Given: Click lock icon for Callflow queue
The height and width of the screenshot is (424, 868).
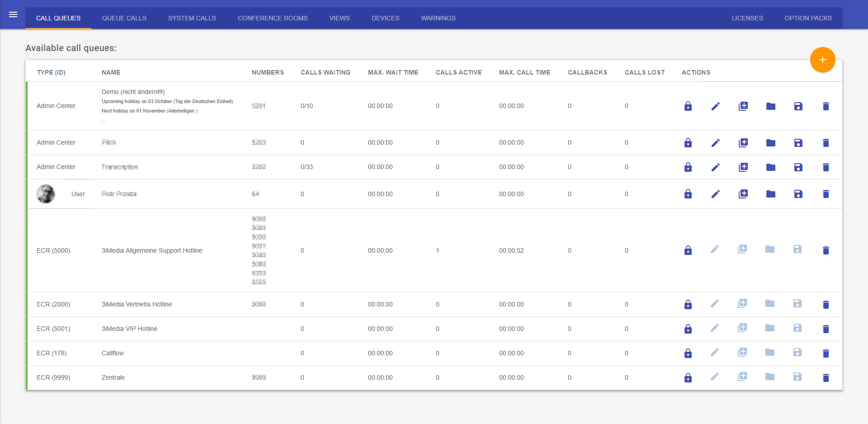Looking at the screenshot, I should (x=688, y=353).
